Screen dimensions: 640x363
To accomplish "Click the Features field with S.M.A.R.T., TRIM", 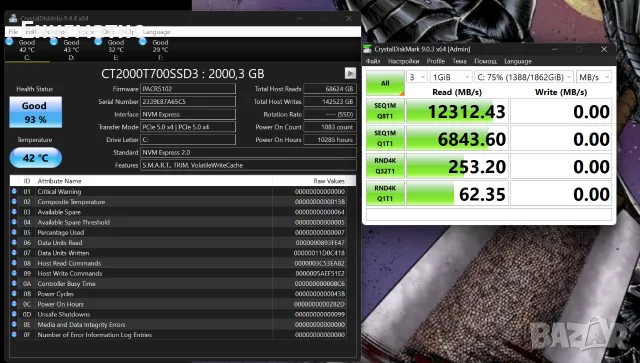I will tap(248, 165).
